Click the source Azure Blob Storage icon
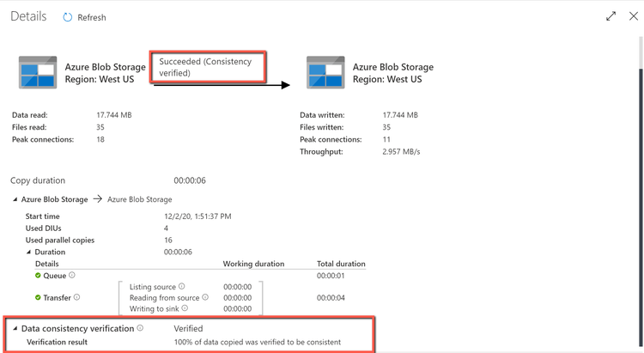Viewport: 644px width, 353px height. coord(38,72)
